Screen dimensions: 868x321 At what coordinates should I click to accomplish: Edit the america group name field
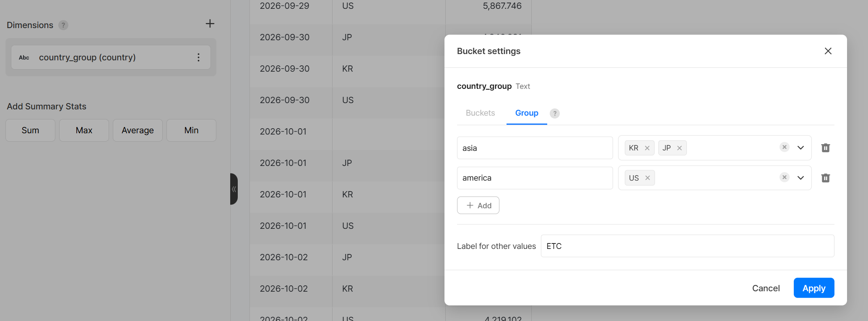[535, 178]
